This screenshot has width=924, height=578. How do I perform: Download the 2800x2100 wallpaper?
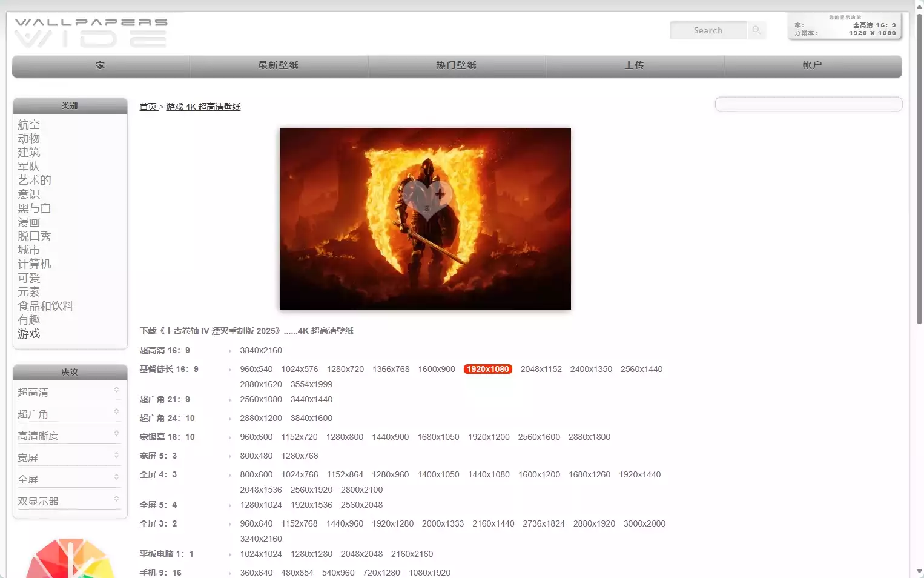(361, 490)
